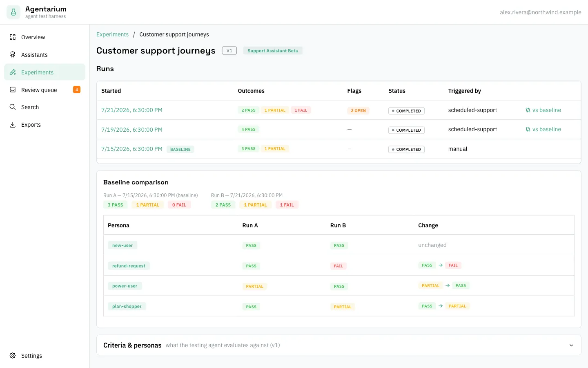Open the baseline run started 7/15/2026
The height and width of the screenshot is (368, 588).
coord(132,149)
